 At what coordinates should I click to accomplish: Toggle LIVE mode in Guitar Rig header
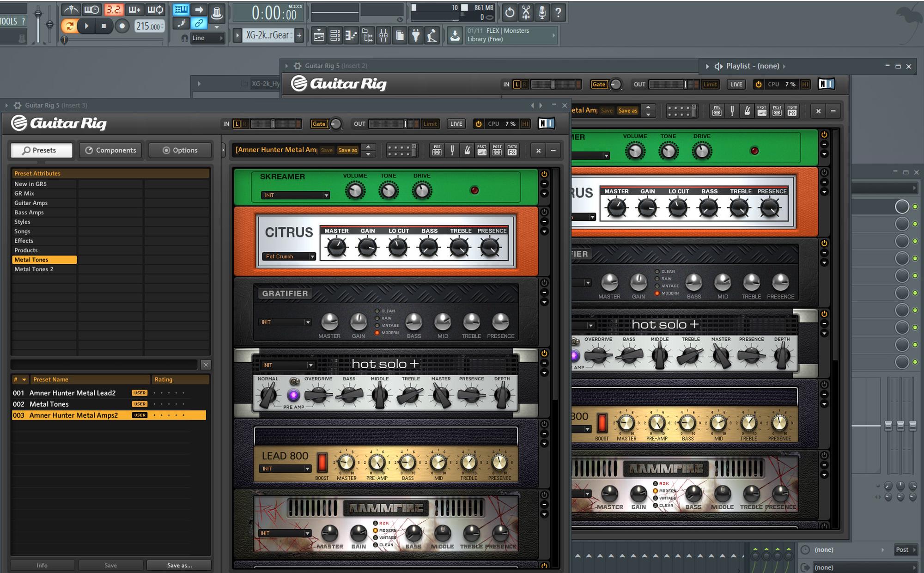[x=456, y=124]
